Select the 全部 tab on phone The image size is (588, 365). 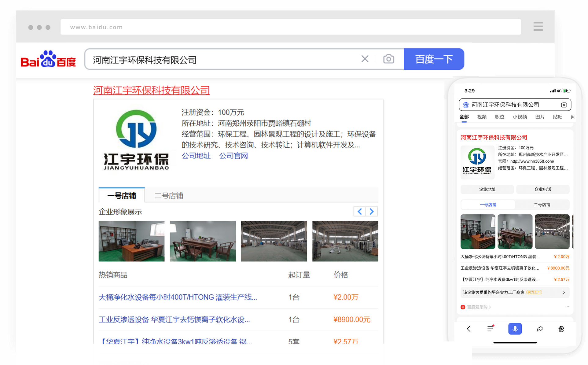click(x=464, y=117)
